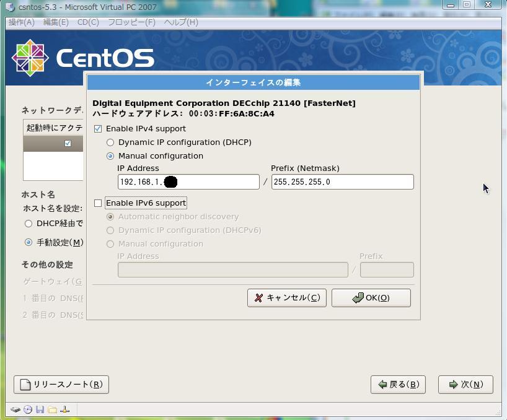Toggle the activate-on-boot checkbox in device list
The width and height of the screenshot is (507, 420).
tap(68, 144)
